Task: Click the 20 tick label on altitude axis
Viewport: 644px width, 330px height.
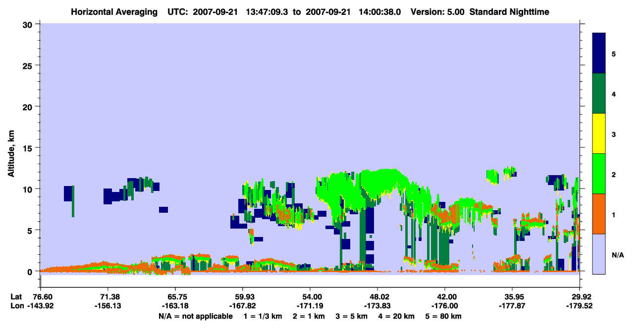Action: (29, 106)
